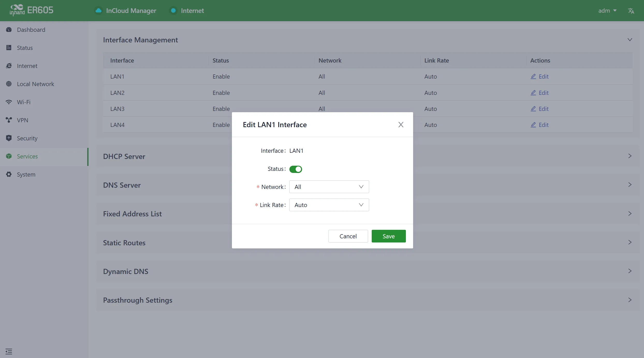Screen dimensions: 644x358
Task: Open the Link Rate dropdown set to Auto
Action: click(x=329, y=205)
